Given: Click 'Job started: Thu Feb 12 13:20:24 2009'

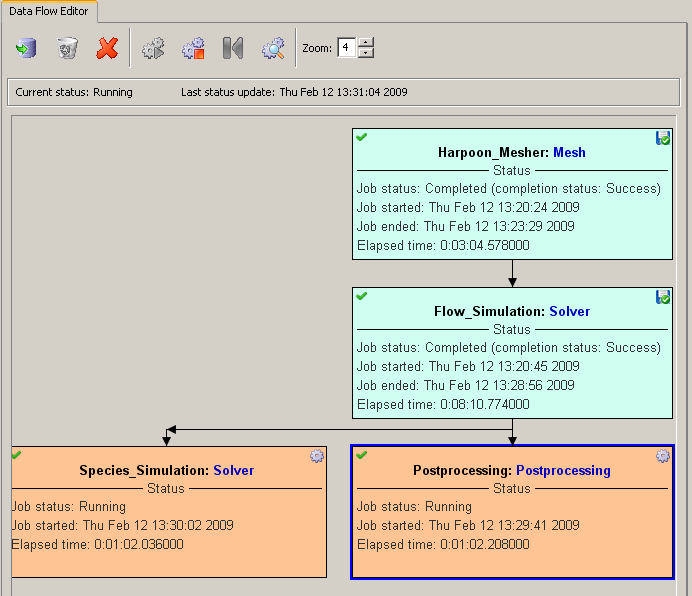Looking at the screenshot, I should tap(468, 207).
